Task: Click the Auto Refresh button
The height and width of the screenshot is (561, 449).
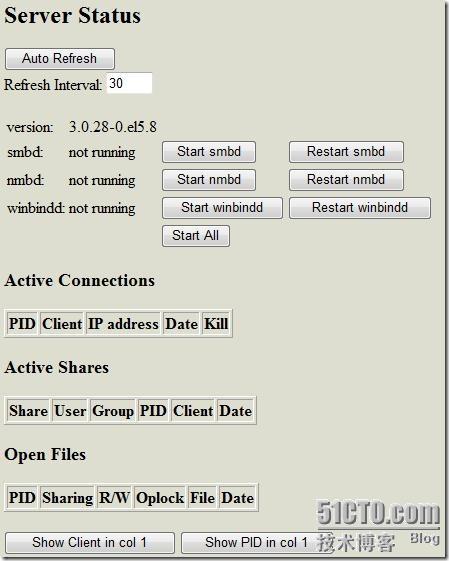Action: (60, 59)
